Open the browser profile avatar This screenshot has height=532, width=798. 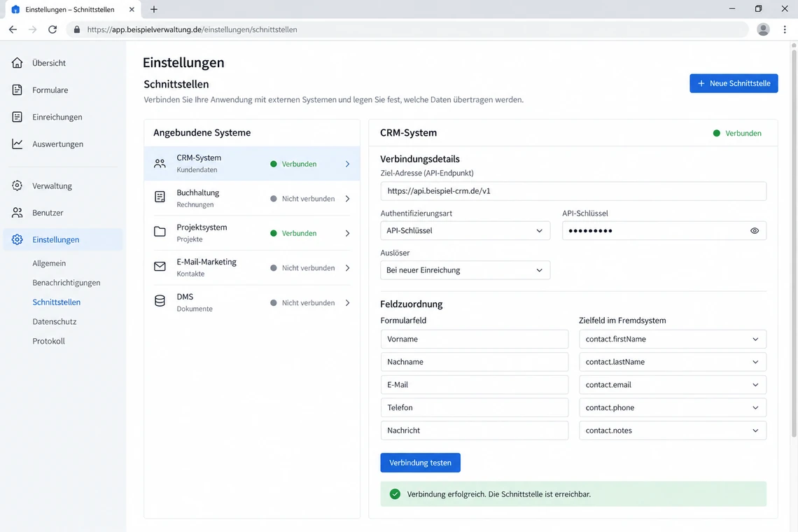(763, 29)
